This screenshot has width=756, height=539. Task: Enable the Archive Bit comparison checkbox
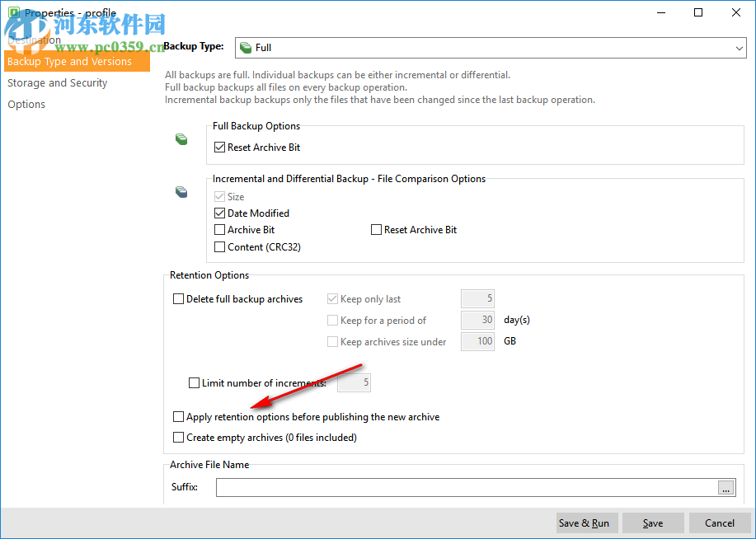click(219, 230)
